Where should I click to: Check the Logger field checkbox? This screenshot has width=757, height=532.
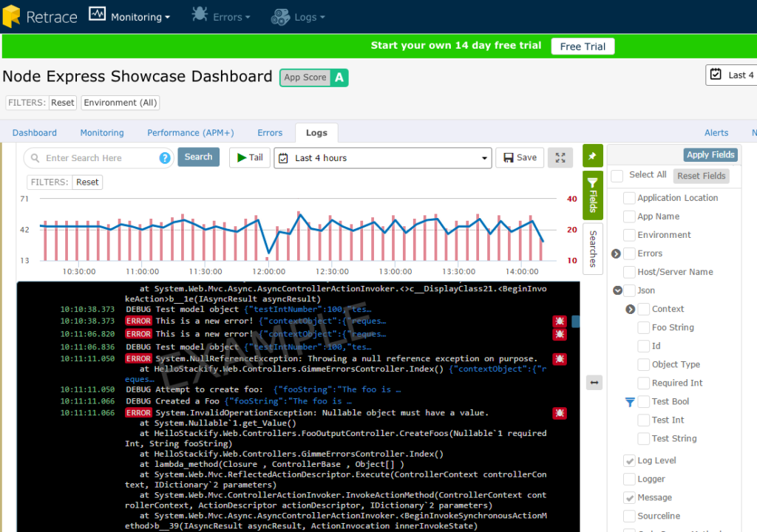(x=629, y=479)
